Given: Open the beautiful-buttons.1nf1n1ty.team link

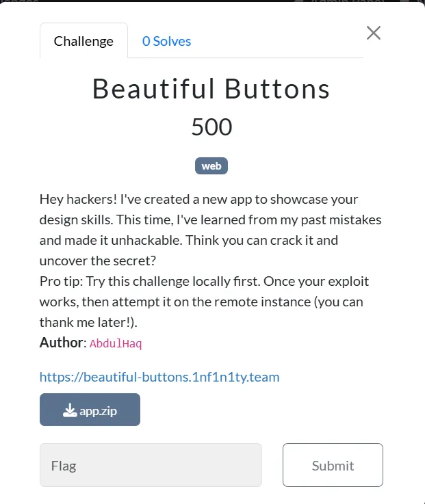Looking at the screenshot, I should pos(159,377).
